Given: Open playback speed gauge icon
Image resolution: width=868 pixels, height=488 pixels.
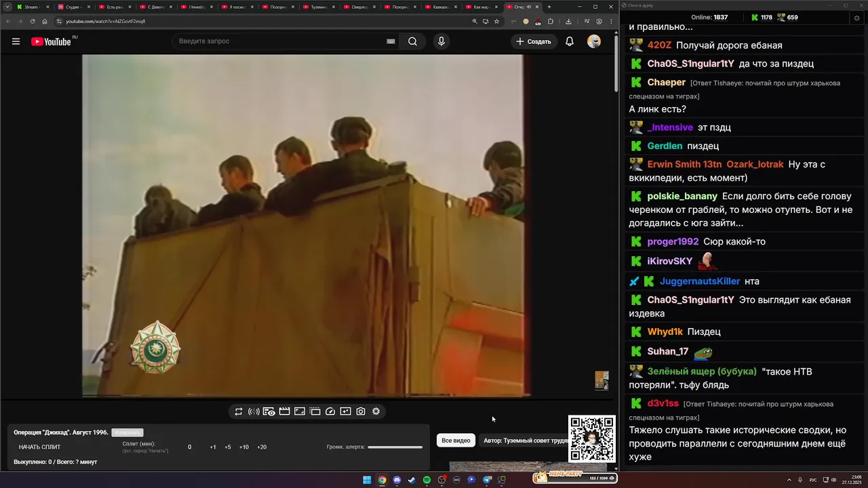Looking at the screenshot, I should [x=330, y=411].
